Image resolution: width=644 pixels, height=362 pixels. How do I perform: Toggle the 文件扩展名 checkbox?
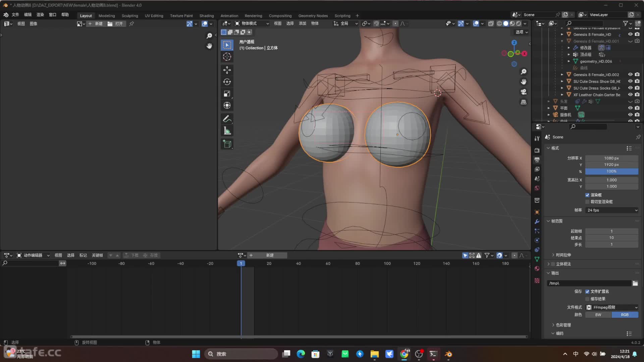(587, 292)
